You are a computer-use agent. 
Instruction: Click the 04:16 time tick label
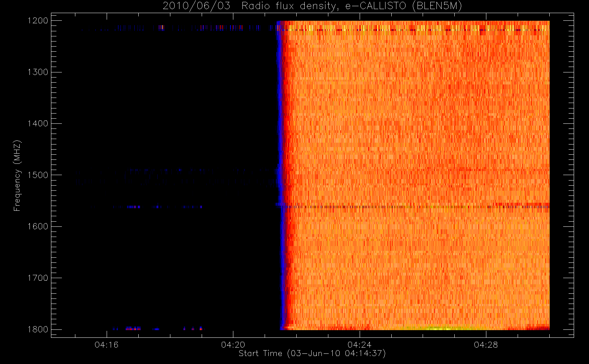click(x=106, y=345)
